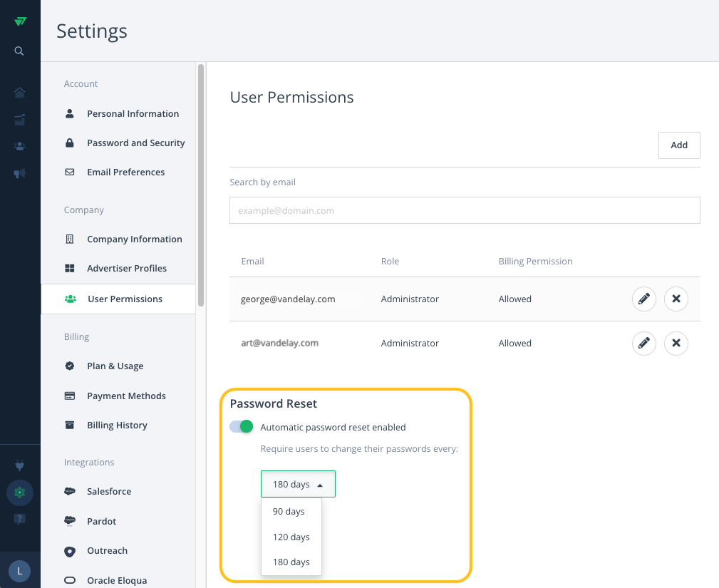Image resolution: width=719 pixels, height=588 pixels.
Task: Choose 90 days from the dropdown list
Action: 291,512
